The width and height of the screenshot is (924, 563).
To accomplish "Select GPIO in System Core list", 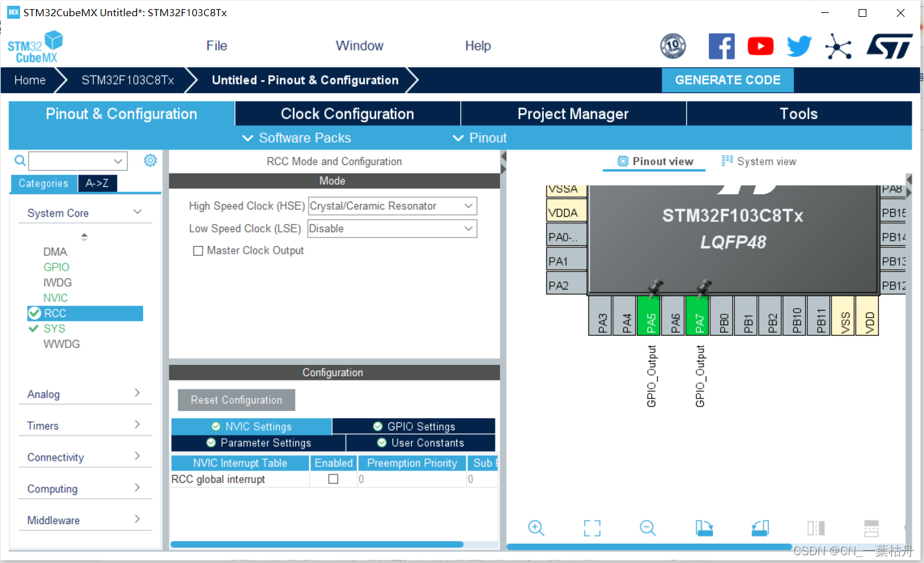I will 56,267.
